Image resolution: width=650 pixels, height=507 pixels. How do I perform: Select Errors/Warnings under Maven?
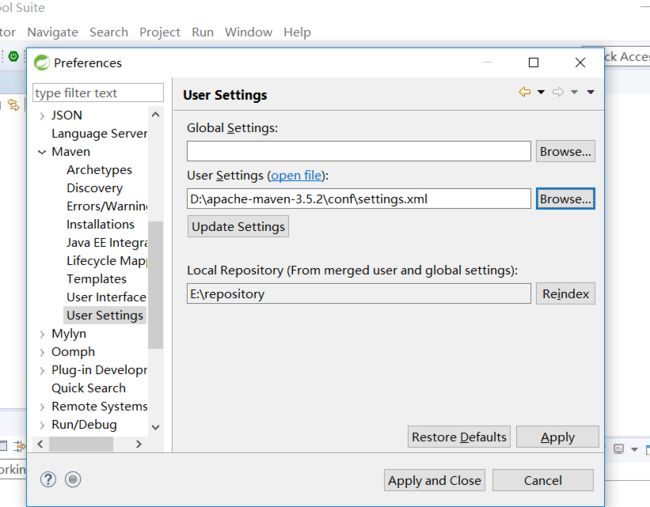pyautogui.click(x=107, y=206)
